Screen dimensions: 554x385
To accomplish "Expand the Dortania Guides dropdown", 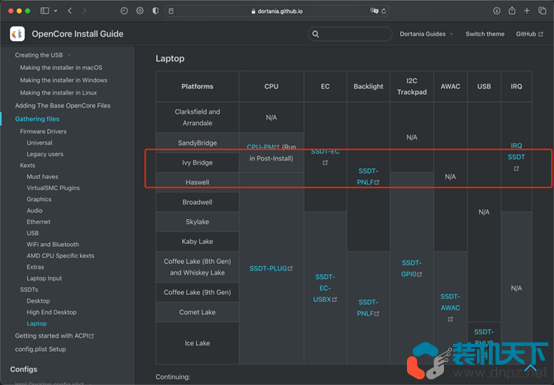I will click(x=426, y=34).
